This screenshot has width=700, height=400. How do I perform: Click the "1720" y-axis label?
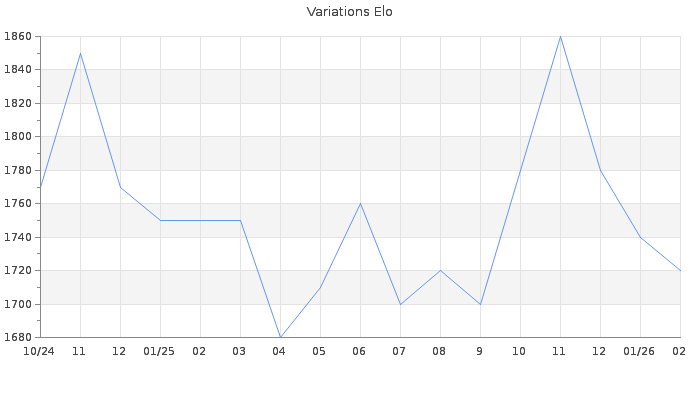pos(17,270)
